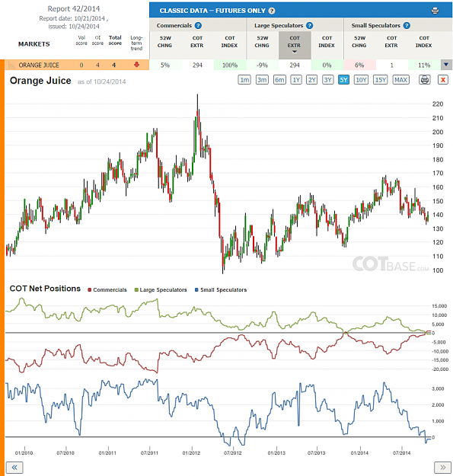Click the red long-term trend arrow

(x=136, y=65)
